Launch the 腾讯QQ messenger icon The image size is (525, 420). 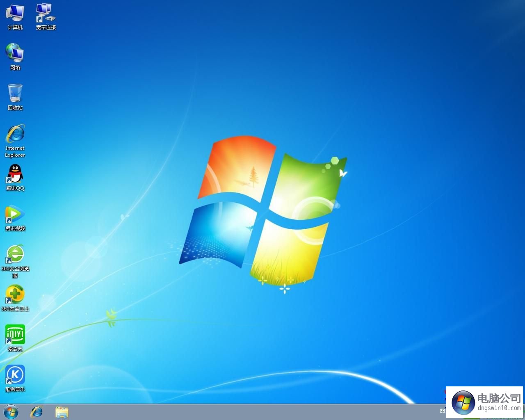[15, 174]
